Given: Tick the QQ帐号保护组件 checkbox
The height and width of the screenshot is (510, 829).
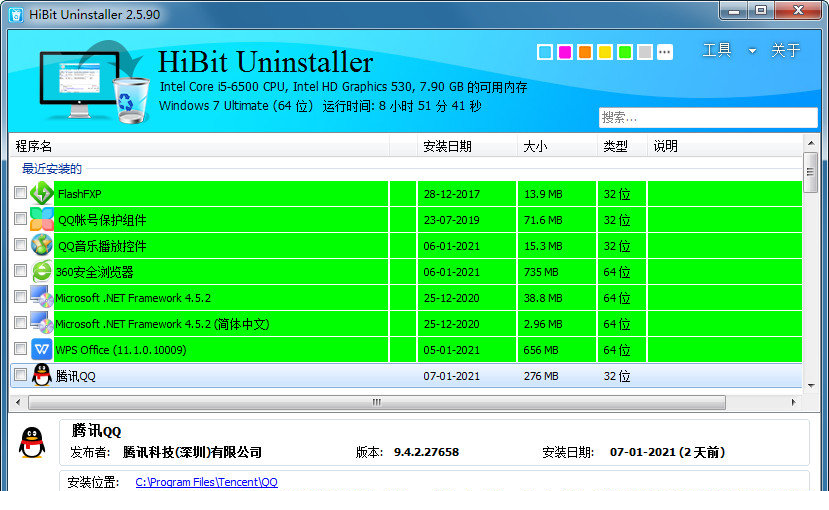Looking at the screenshot, I should tap(20, 218).
